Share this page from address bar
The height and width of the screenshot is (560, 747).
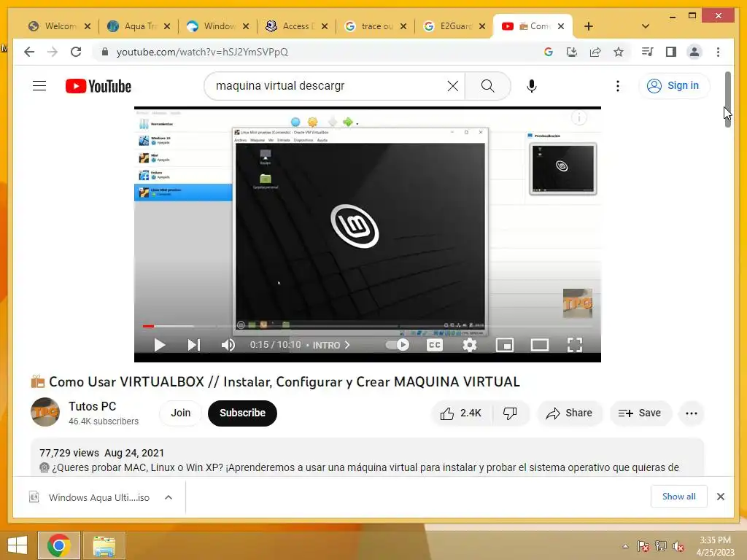[x=595, y=52]
